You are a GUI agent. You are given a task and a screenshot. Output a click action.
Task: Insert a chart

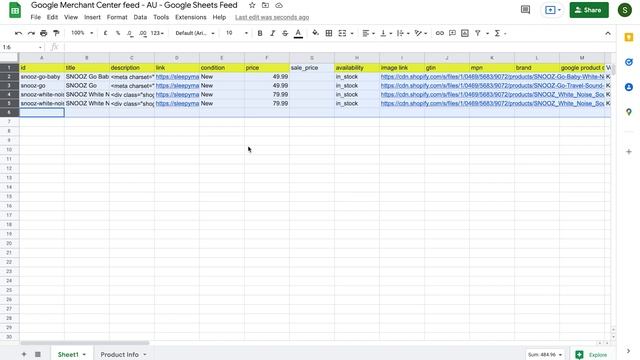(x=465, y=33)
